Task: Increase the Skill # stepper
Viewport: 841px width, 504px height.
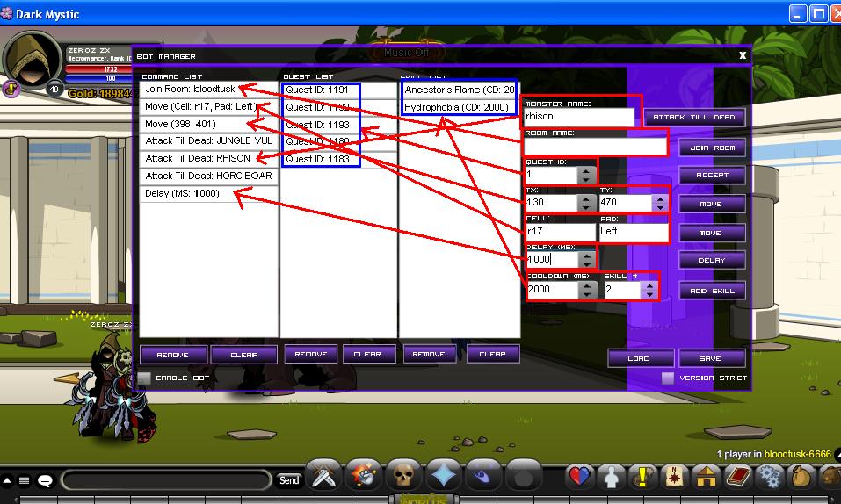Action: click(649, 285)
